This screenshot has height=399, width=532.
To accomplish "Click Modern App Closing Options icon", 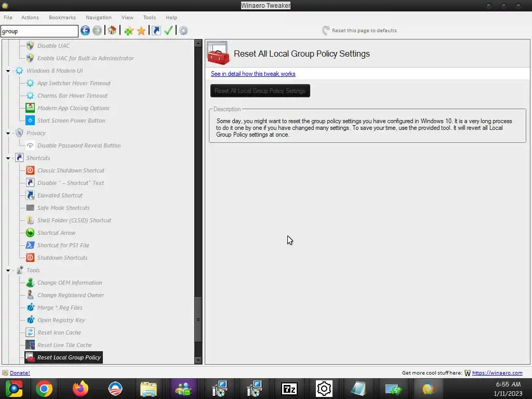I will (x=30, y=108).
